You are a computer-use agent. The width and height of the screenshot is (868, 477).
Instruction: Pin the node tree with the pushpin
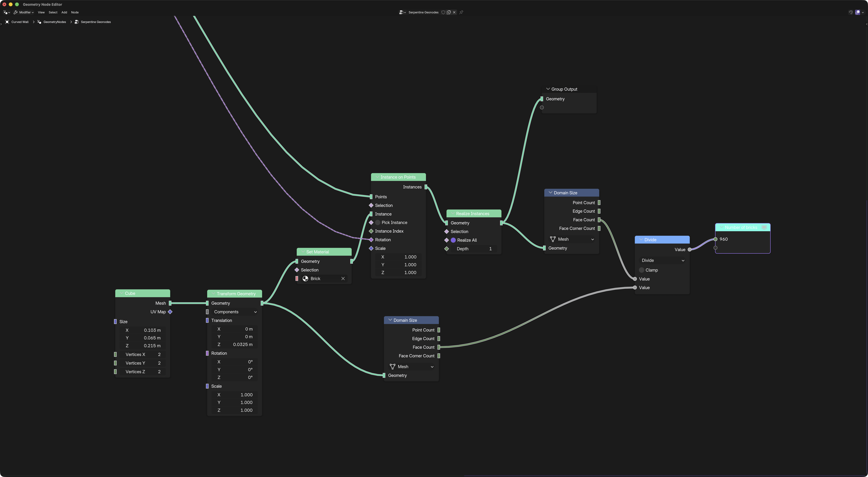tap(461, 12)
